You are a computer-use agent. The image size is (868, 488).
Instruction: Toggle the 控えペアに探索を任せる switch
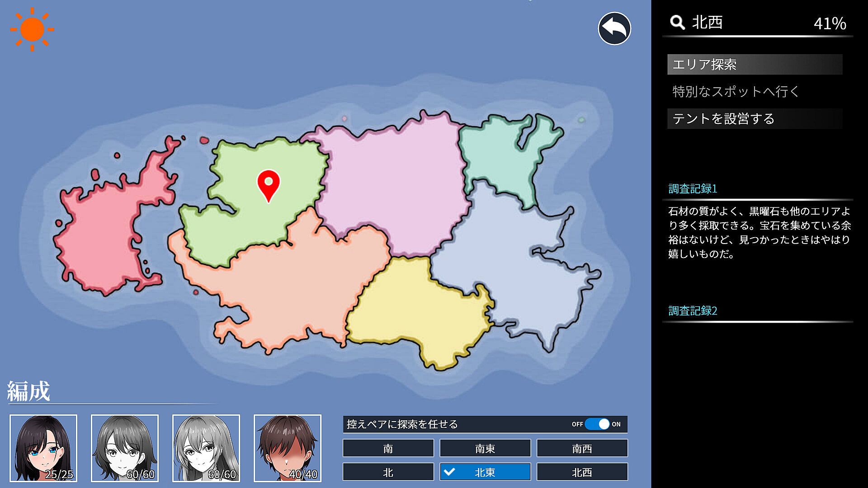point(597,424)
